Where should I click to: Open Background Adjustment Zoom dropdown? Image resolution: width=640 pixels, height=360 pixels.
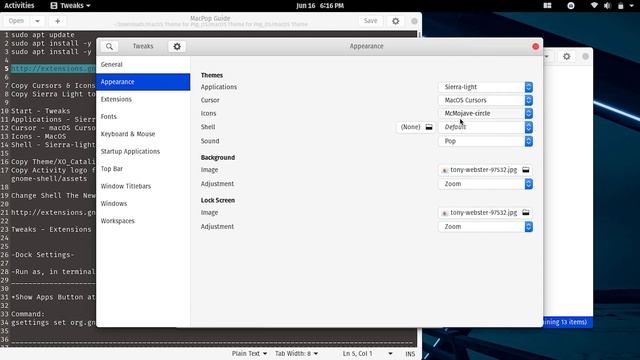pos(485,184)
